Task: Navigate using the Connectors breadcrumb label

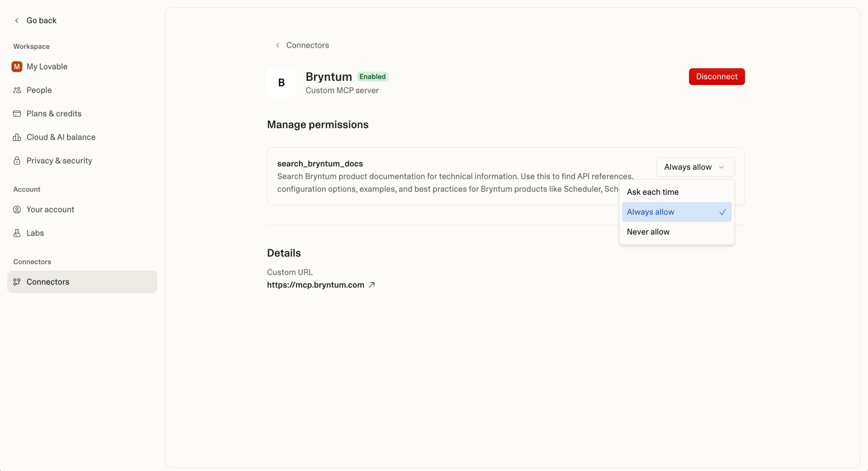Action: pyautogui.click(x=307, y=45)
